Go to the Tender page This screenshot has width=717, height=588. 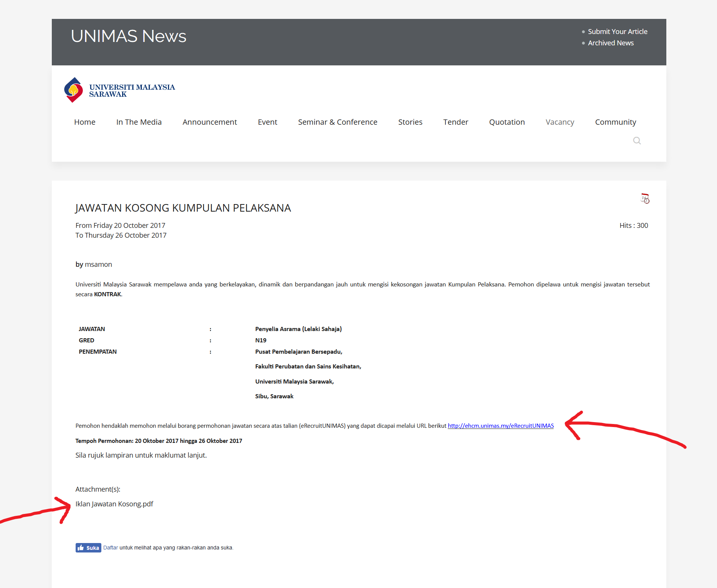(x=456, y=122)
